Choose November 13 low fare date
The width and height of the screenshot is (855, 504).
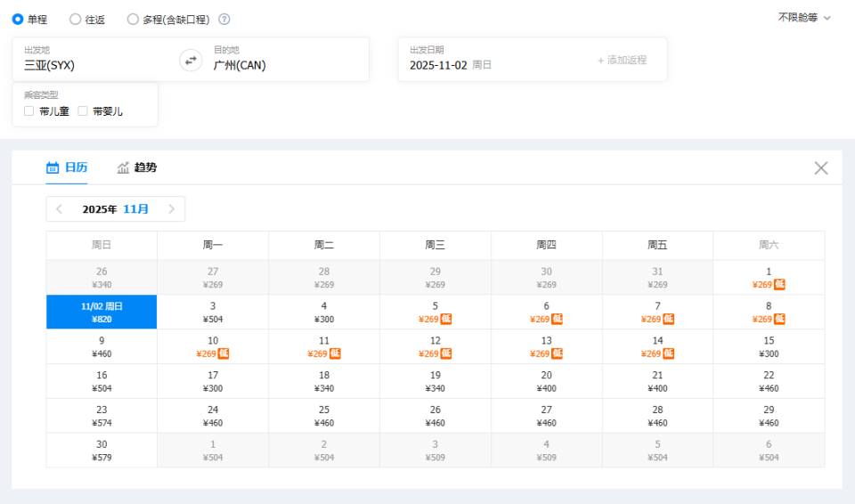click(546, 347)
